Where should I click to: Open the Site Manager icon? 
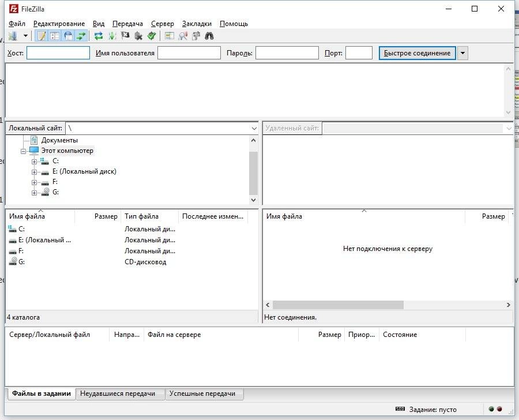pyautogui.click(x=13, y=36)
